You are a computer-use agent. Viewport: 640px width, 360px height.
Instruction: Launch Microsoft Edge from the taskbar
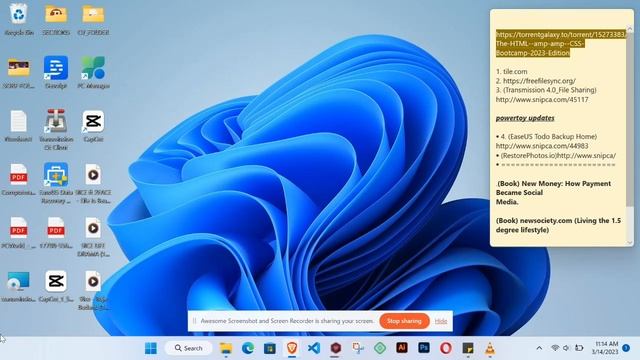(248, 348)
